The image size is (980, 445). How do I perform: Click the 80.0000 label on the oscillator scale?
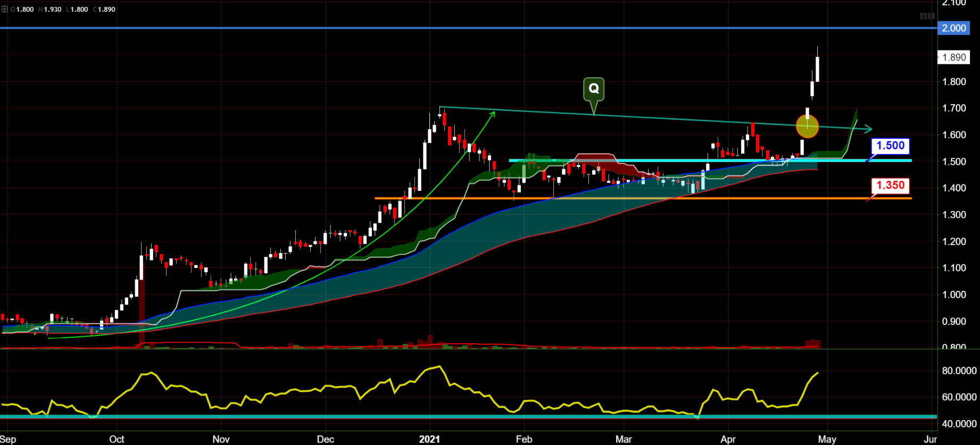959,371
